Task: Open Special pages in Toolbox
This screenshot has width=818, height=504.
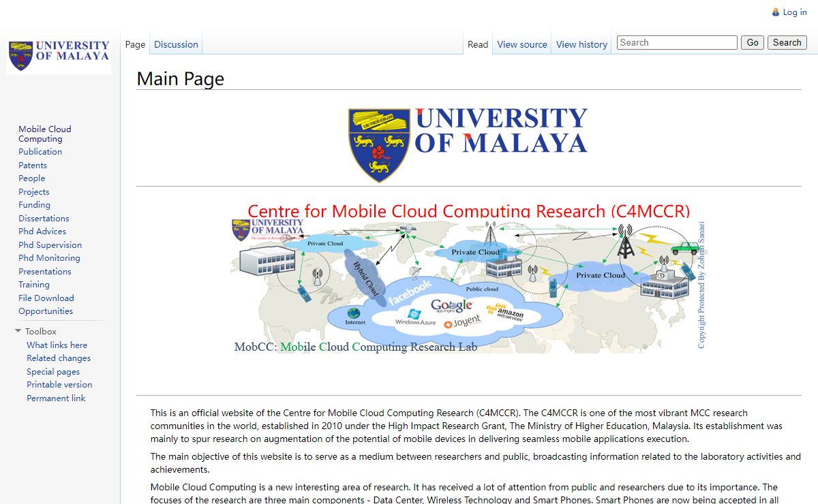Action: coord(53,372)
